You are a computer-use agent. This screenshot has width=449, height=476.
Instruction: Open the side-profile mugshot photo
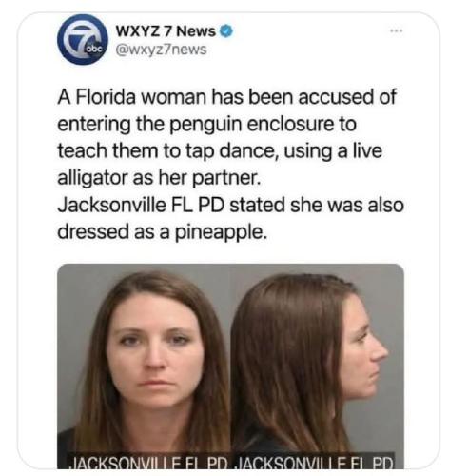click(318, 366)
